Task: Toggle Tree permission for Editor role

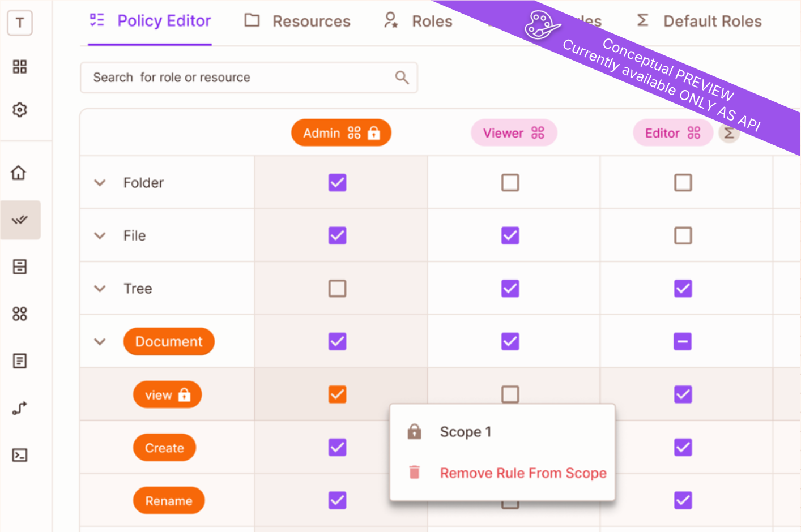Action: (683, 289)
